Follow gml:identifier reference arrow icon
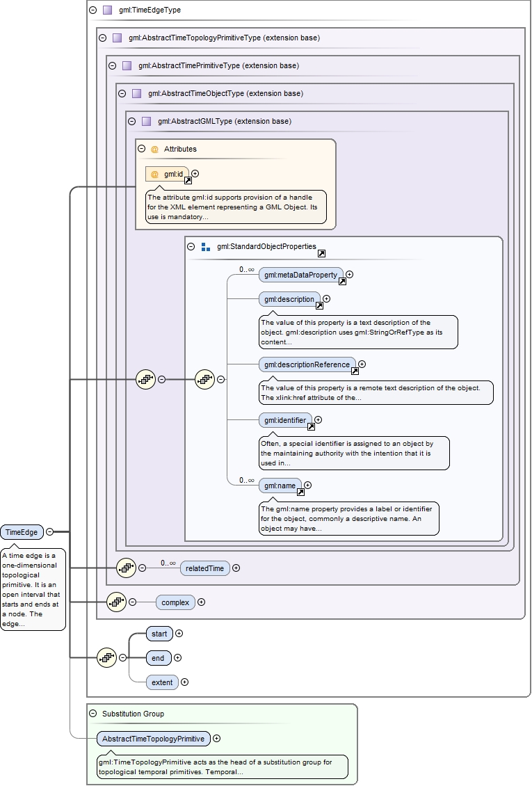532x786 pixels. [x=311, y=427]
